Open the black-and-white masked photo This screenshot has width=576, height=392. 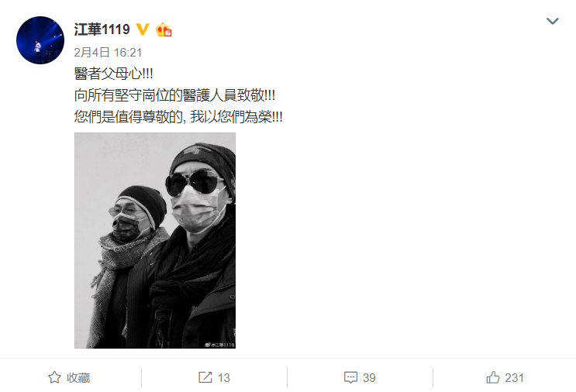pos(155,240)
